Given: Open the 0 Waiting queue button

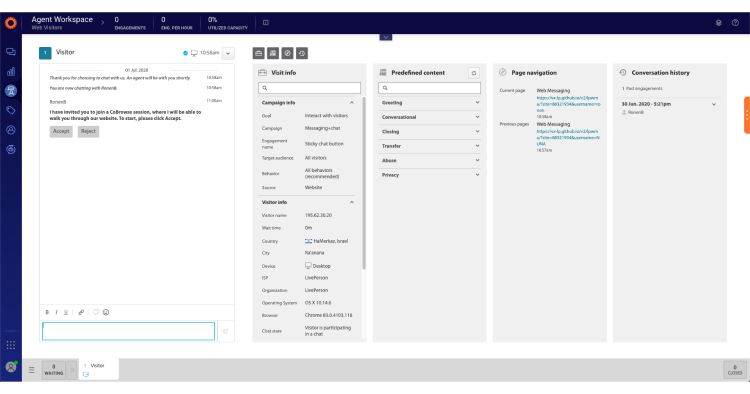Looking at the screenshot, I should (54, 370).
